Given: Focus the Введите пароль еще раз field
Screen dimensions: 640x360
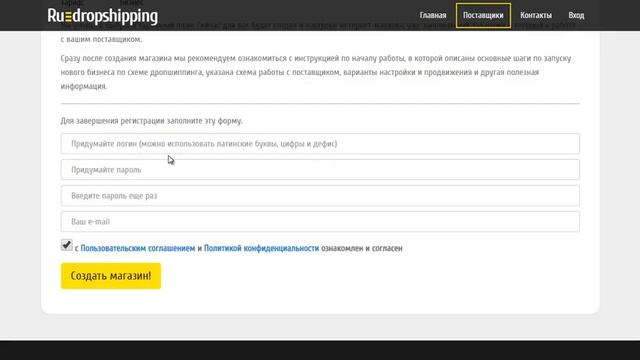Looking at the screenshot, I should 320,196.
